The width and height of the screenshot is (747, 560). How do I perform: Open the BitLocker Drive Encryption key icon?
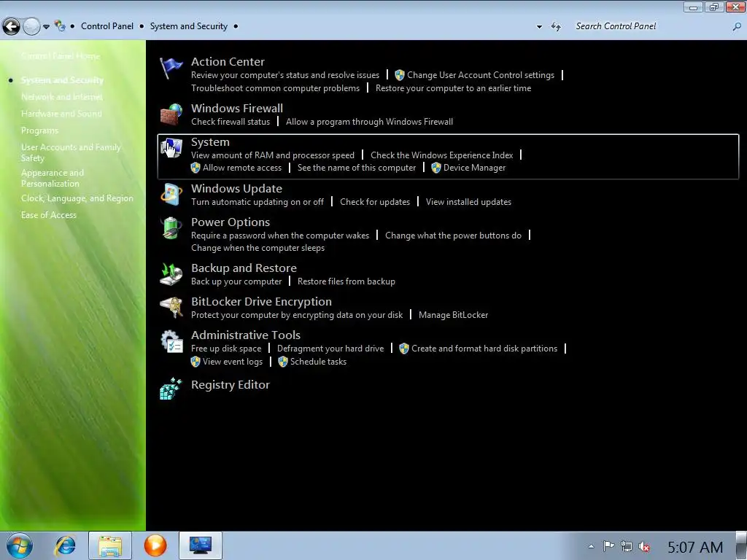pyautogui.click(x=171, y=308)
